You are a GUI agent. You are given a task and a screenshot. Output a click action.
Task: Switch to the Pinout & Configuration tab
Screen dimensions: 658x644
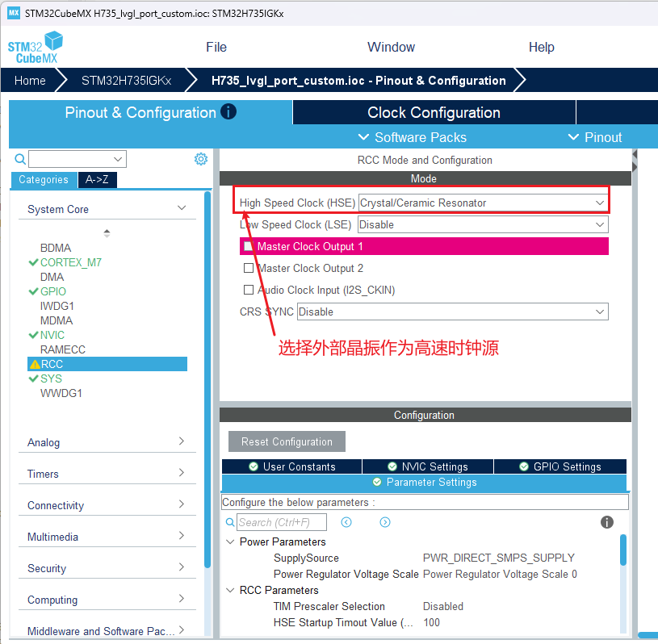tap(150, 112)
